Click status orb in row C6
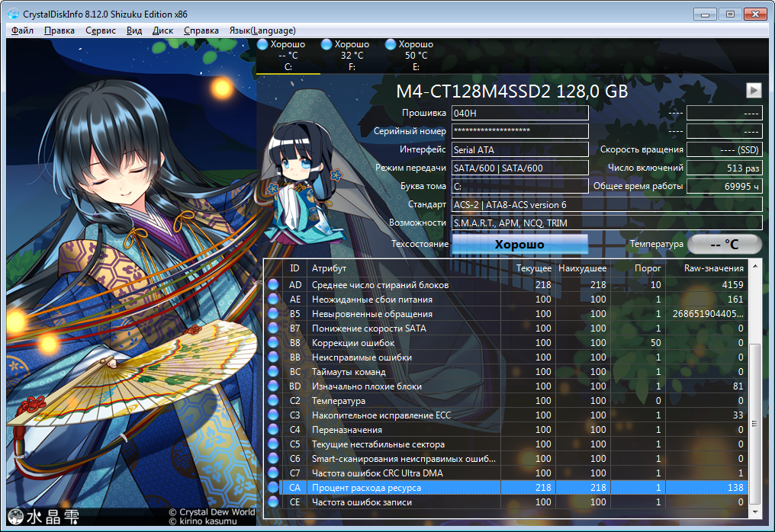This screenshot has width=775, height=532. [x=273, y=458]
